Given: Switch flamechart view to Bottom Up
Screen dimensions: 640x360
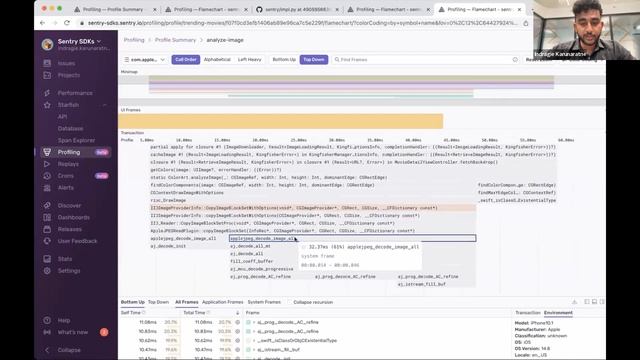Looking at the screenshot, I should point(284,60).
